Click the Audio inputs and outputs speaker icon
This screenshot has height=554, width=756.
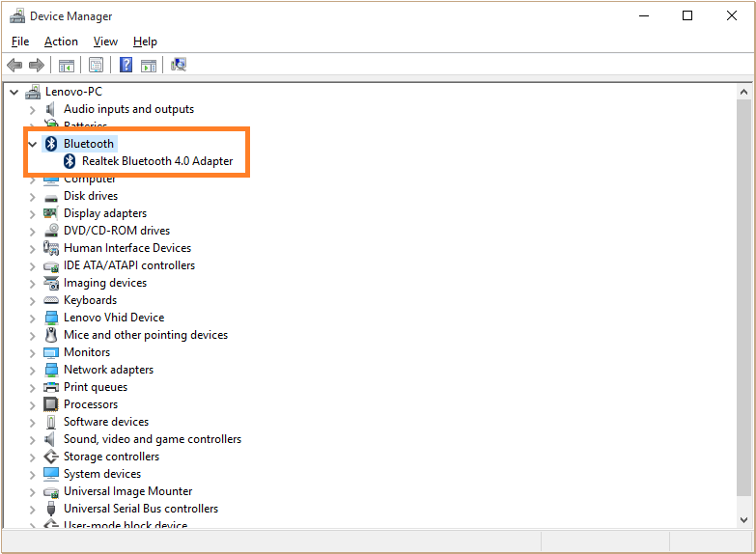[x=50, y=109]
